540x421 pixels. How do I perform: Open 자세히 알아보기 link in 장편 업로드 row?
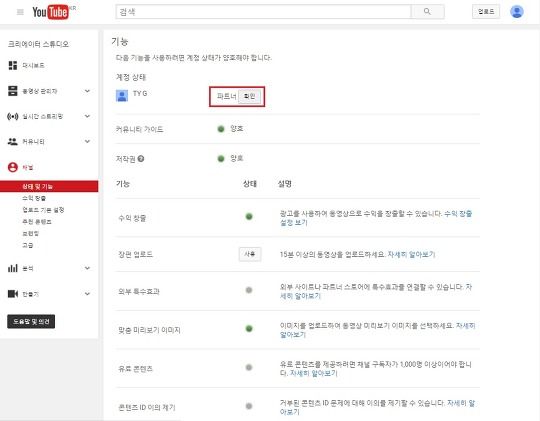coord(411,254)
